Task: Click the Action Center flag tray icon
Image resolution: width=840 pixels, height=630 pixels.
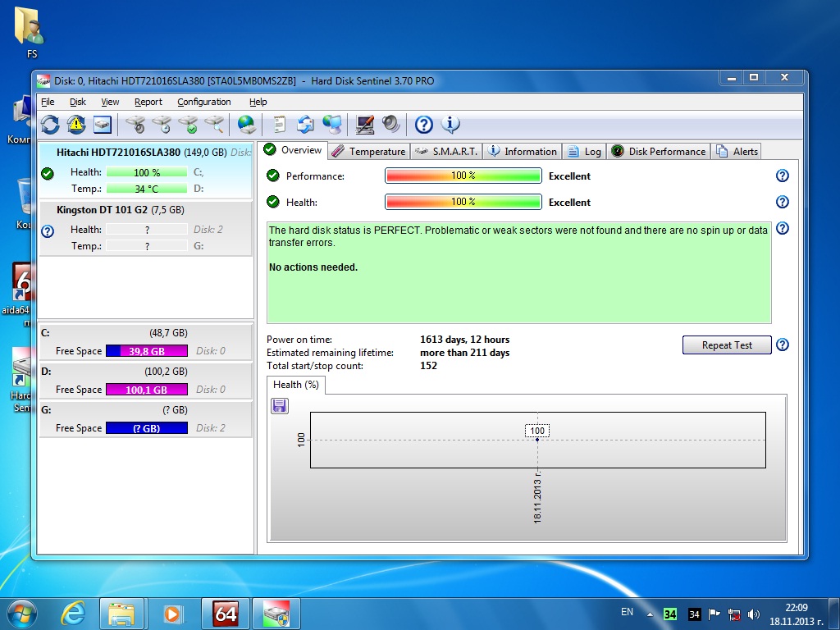Action: [x=714, y=614]
